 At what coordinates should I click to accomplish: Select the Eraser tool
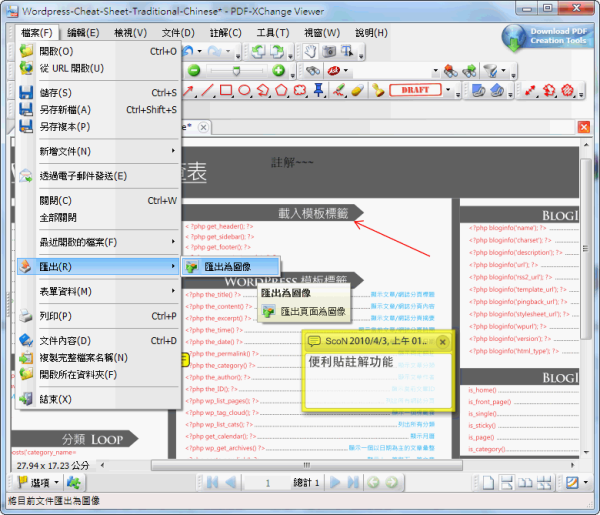[x=357, y=90]
